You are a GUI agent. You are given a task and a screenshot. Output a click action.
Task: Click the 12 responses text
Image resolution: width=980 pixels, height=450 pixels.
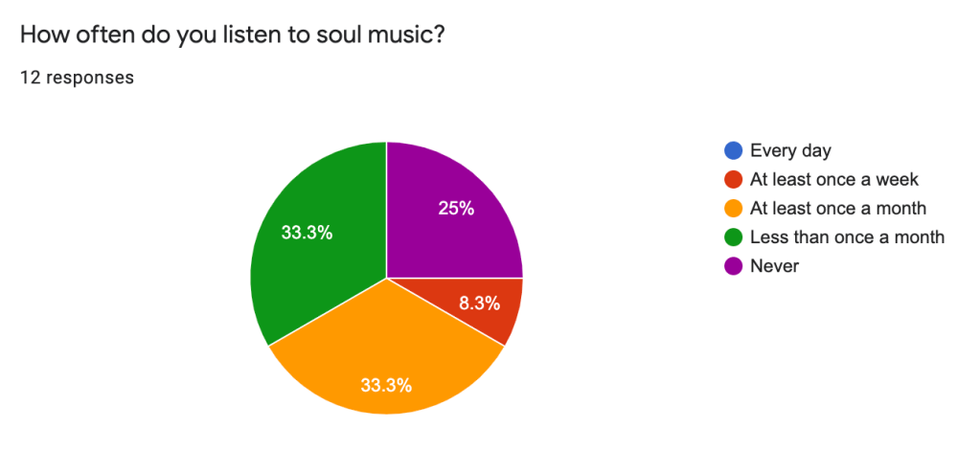click(77, 78)
